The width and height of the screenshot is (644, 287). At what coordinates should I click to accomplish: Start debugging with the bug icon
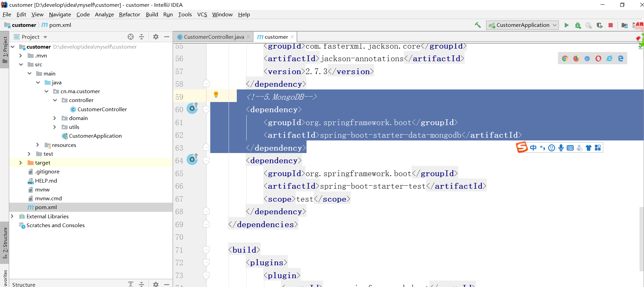[x=578, y=25]
